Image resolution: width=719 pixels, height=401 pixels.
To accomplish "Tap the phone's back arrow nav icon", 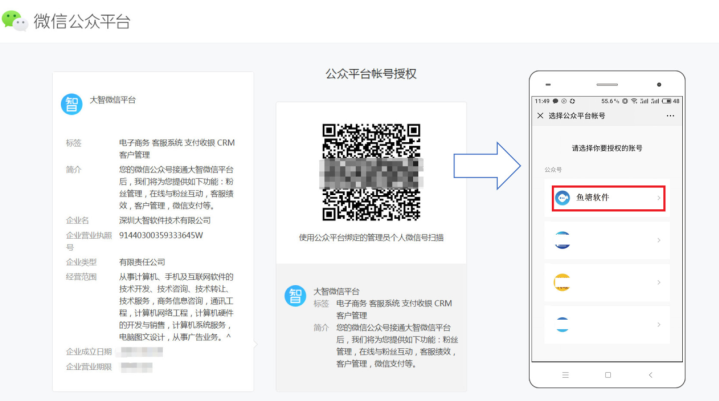I will 650,375.
